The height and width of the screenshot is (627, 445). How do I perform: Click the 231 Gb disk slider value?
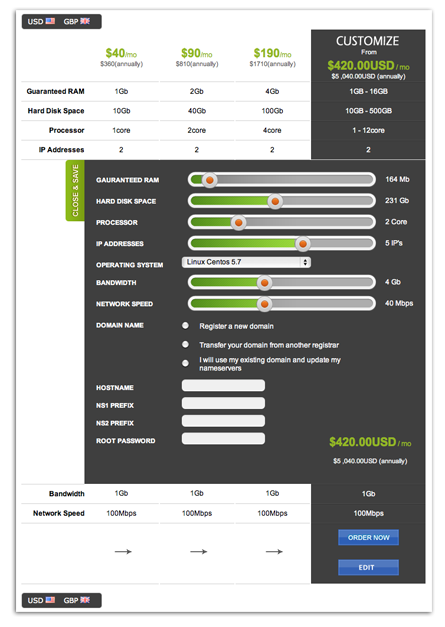[x=397, y=200]
